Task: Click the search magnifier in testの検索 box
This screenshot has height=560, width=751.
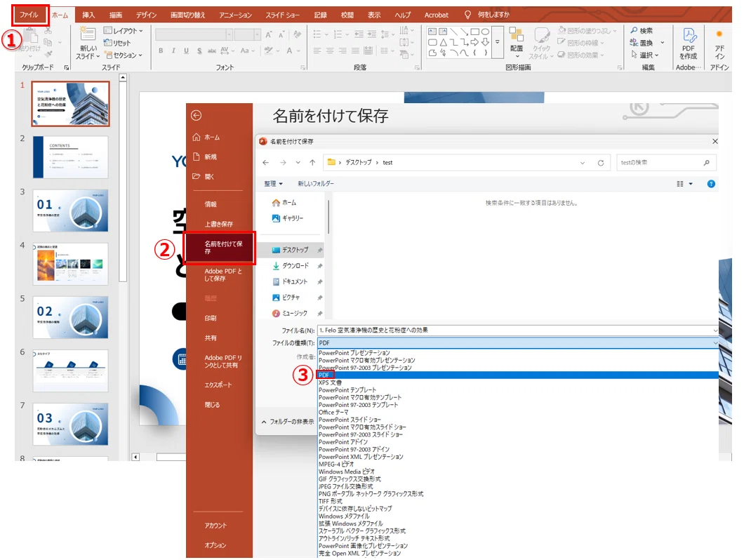Action: 707,163
